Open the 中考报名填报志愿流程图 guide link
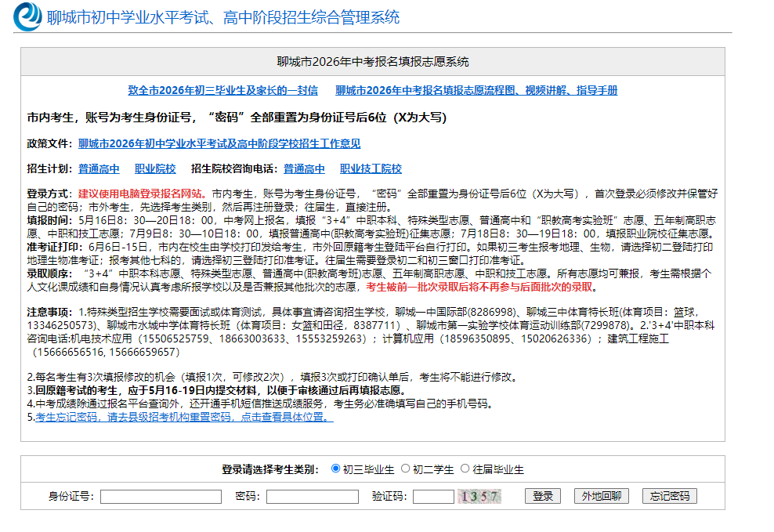This screenshot has width=774, height=532. [477, 90]
